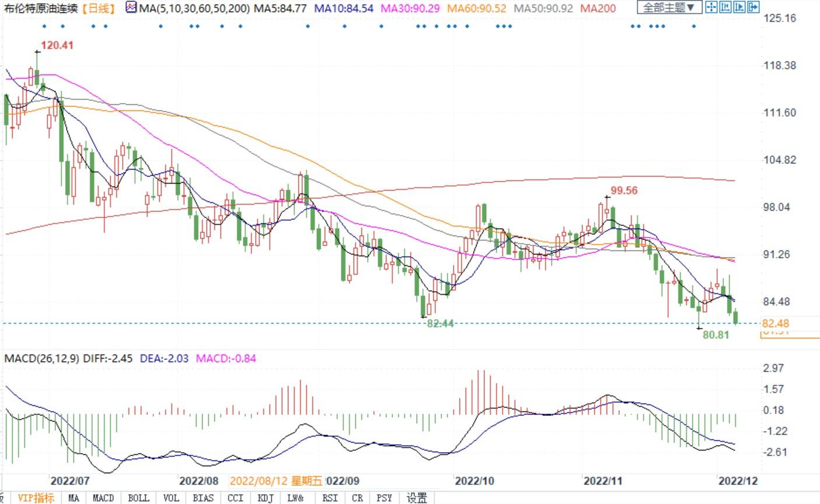
Task: Select the VOL indicator tab
Action: [x=171, y=498]
